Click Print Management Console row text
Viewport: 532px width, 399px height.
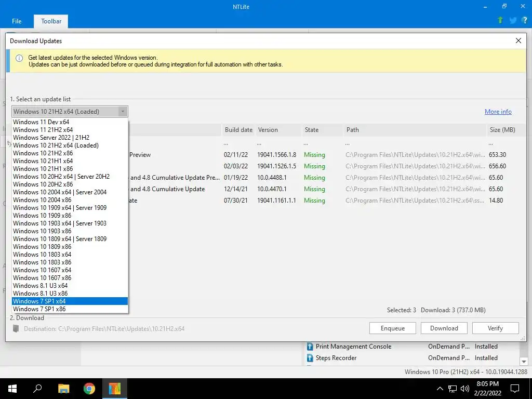(353, 347)
